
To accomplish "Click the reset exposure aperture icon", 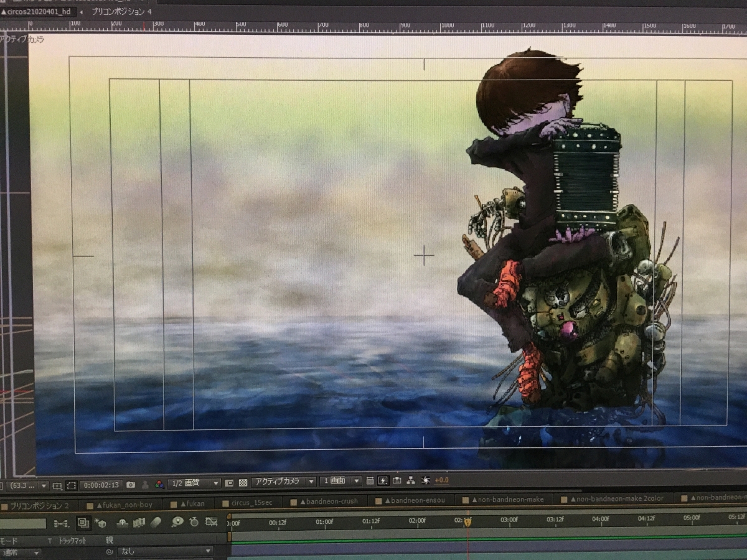I will (426, 480).
